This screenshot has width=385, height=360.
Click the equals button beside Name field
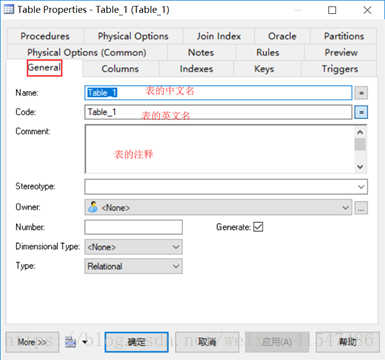pos(361,93)
